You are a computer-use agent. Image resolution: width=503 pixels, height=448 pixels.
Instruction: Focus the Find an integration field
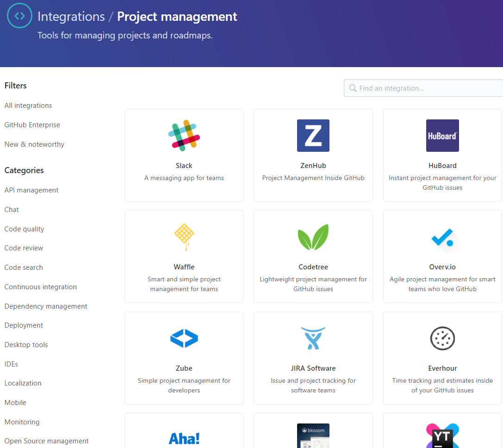pyautogui.click(x=423, y=88)
